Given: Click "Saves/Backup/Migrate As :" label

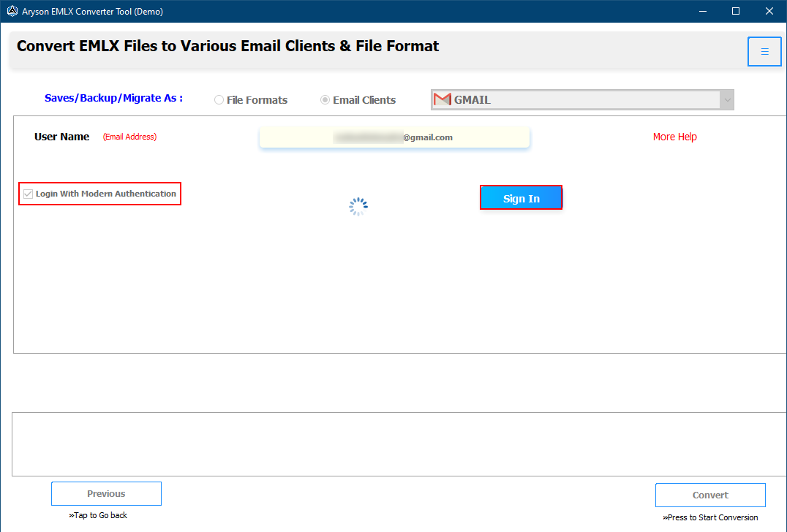Looking at the screenshot, I should pyautogui.click(x=113, y=98).
